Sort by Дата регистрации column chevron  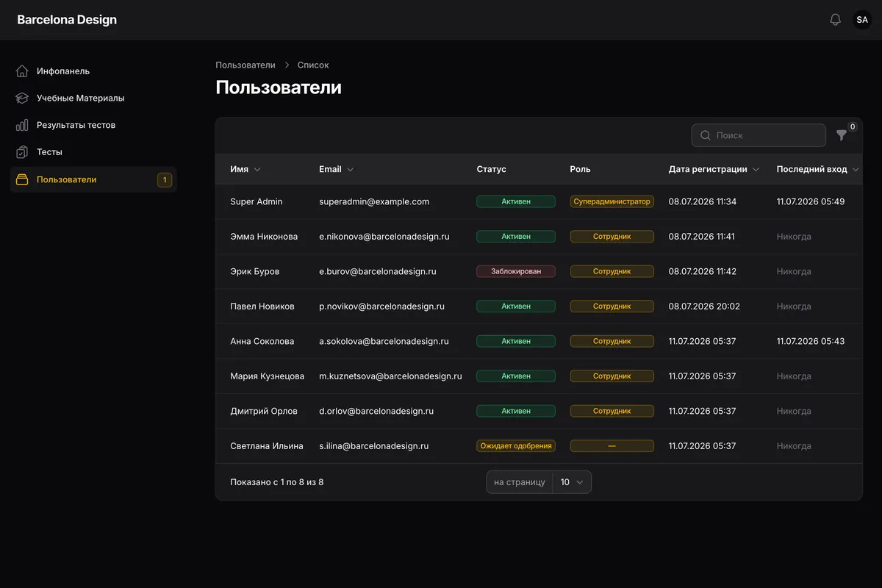(x=756, y=170)
